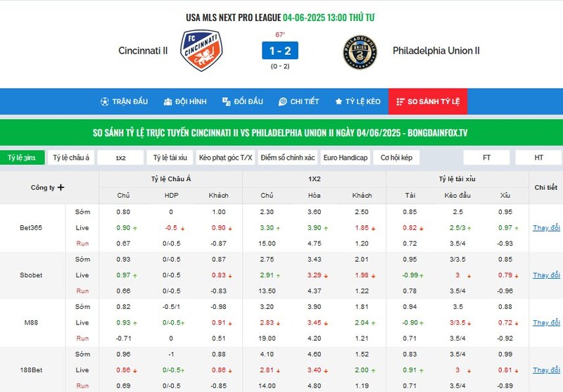563x392 pixels.
Task: Click the Công ty column header
Action: [43, 187]
